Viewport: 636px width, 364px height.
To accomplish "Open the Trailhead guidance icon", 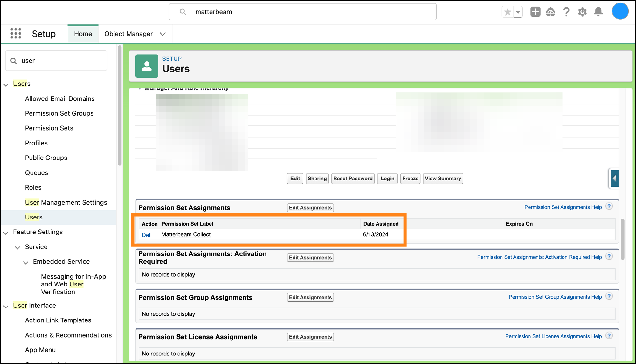I will click(550, 12).
